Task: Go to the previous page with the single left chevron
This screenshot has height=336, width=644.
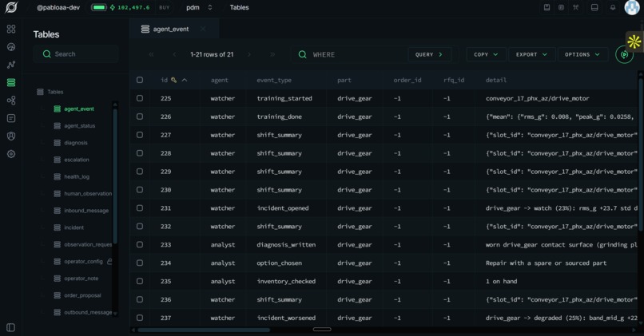Action: click(x=174, y=54)
